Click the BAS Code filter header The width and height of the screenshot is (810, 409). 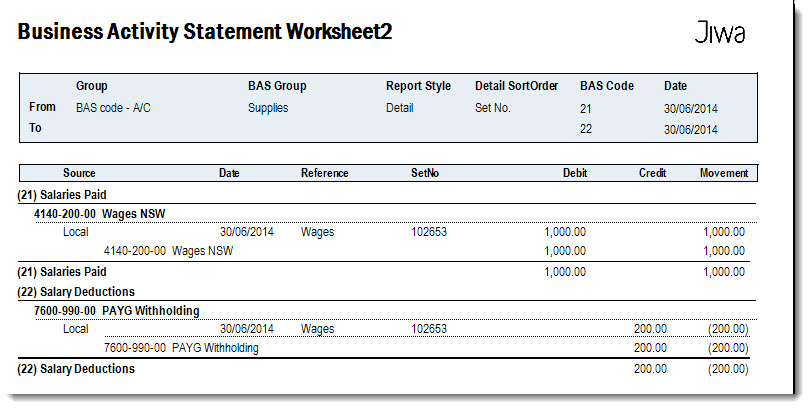(x=606, y=86)
